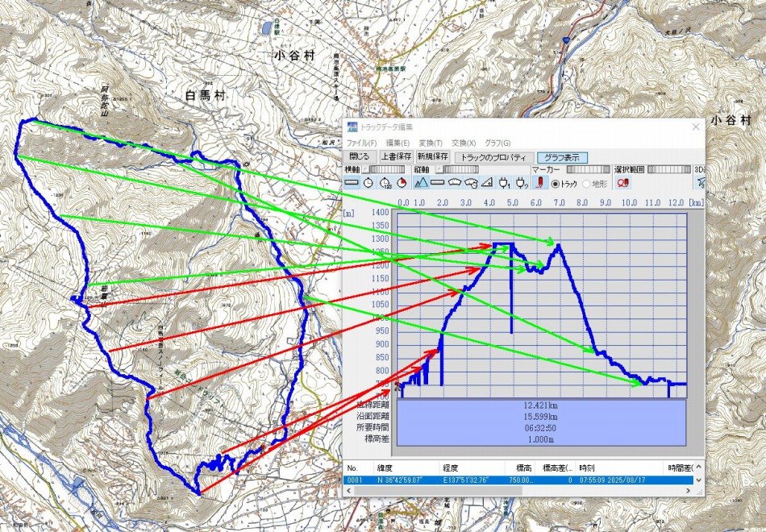Image resolution: width=766 pixels, height=532 pixels.
Task: Click the slope gradient triangle icon
Action: click(x=488, y=183)
